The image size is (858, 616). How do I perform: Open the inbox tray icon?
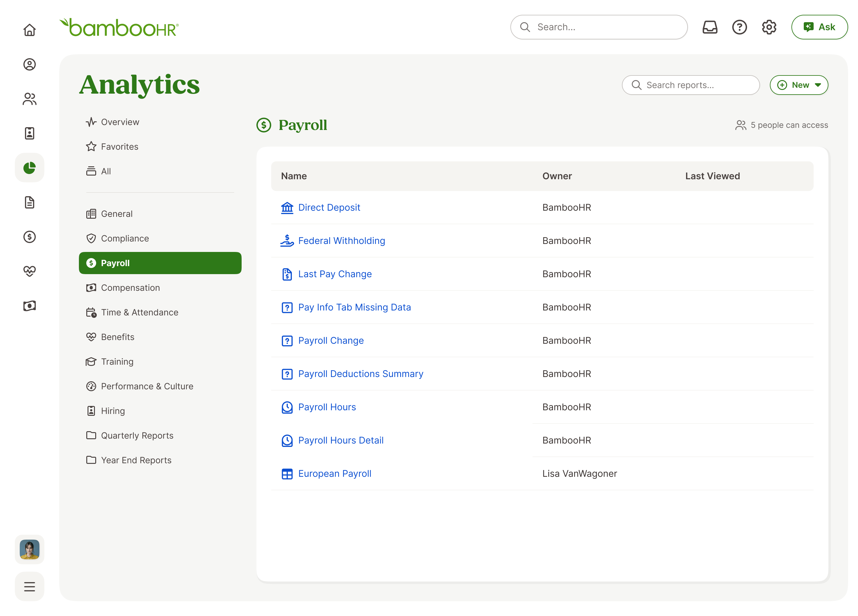pyautogui.click(x=710, y=27)
